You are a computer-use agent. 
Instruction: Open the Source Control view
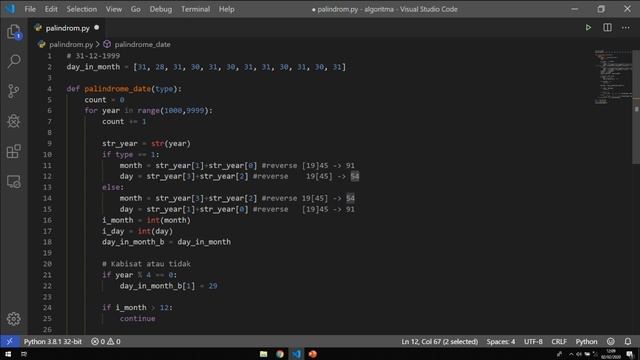pos(13,91)
